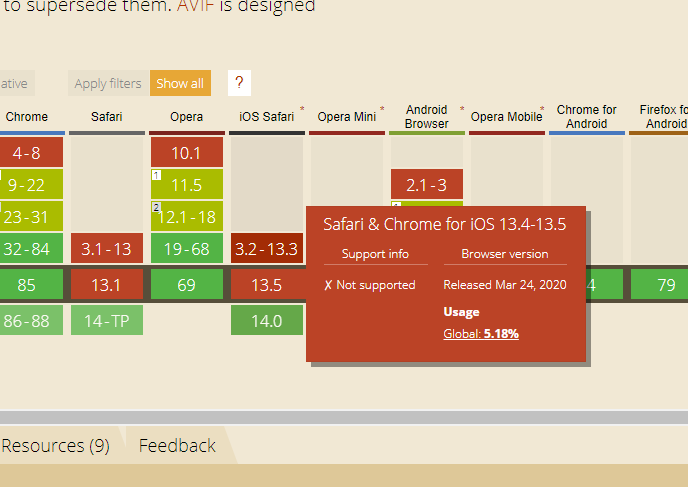Click the Apply filters button
Viewport: 688px width, 487px height.
[x=108, y=83]
